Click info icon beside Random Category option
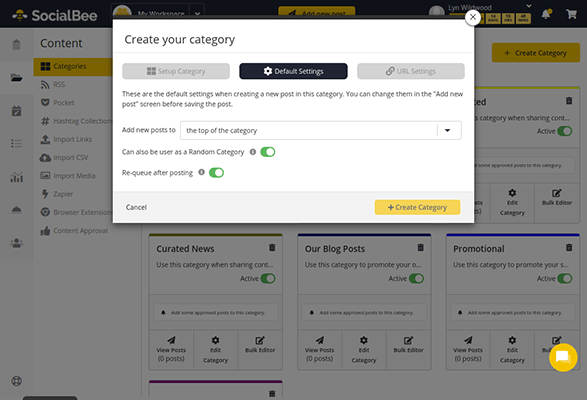This screenshot has height=400, width=587. (x=253, y=152)
